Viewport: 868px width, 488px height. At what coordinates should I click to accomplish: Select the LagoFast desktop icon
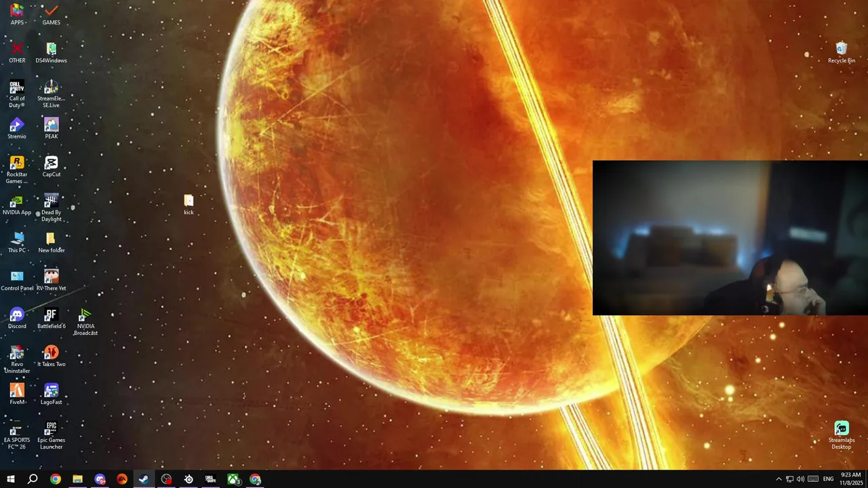pos(52,394)
